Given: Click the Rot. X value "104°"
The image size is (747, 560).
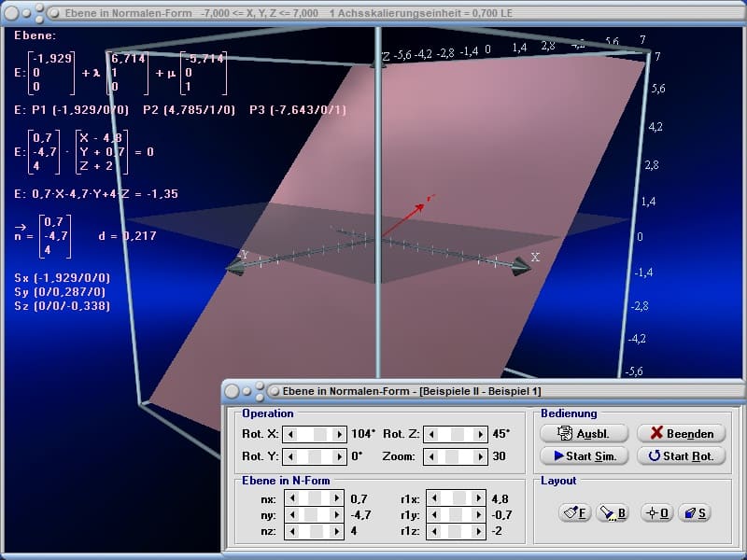Looking at the screenshot, I should click(363, 434).
